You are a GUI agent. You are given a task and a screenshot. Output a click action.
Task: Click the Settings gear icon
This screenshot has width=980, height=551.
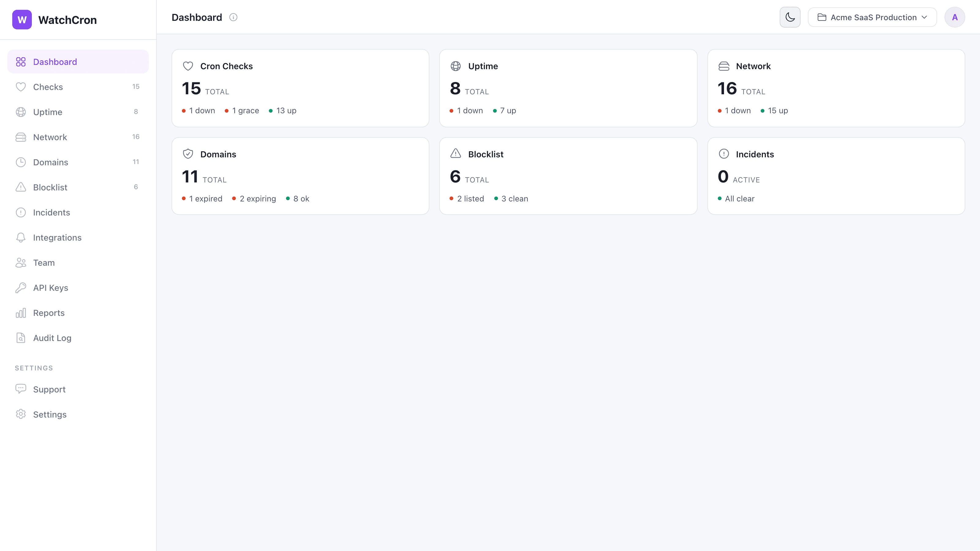point(21,414)
